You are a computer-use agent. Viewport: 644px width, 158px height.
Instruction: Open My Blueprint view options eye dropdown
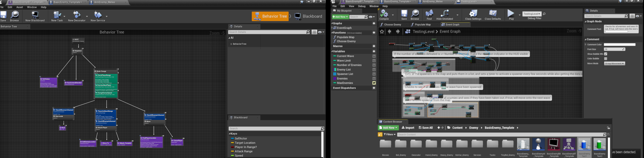[372, 17]
